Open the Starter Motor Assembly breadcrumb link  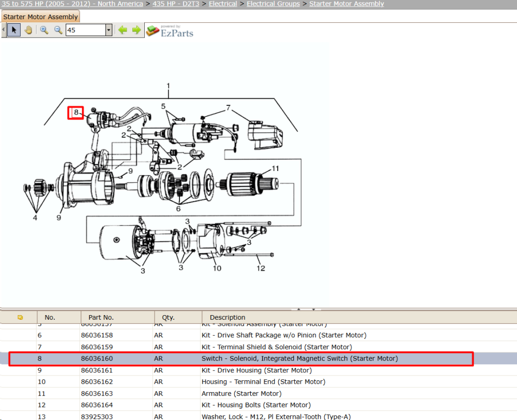[x=346, y=4]
